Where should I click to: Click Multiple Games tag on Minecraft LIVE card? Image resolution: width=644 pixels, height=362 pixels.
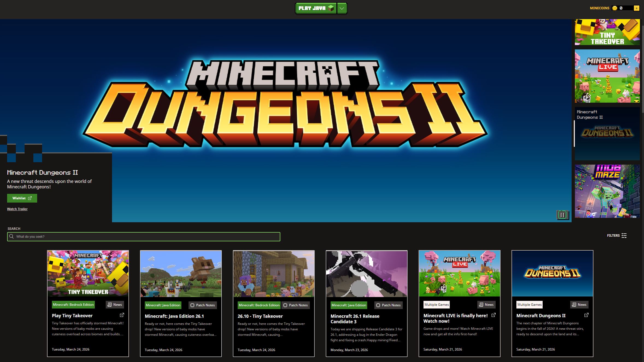click(x=436, y=305)
